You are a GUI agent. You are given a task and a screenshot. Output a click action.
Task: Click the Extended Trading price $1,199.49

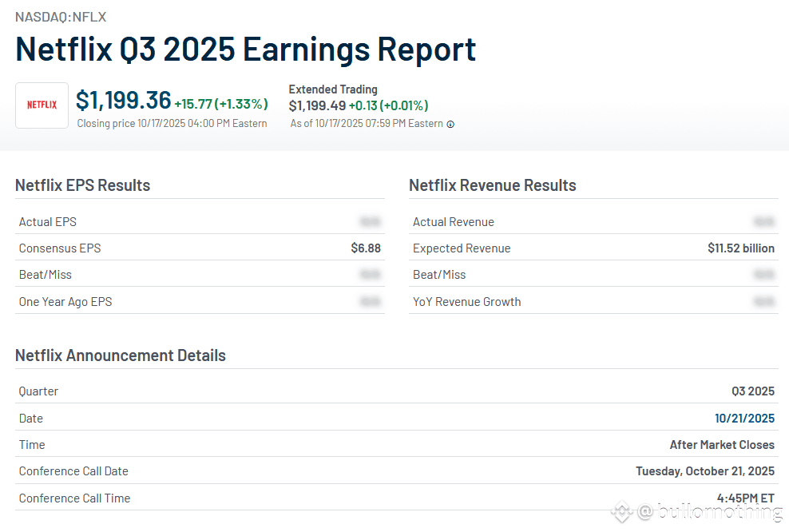(317, 105)
